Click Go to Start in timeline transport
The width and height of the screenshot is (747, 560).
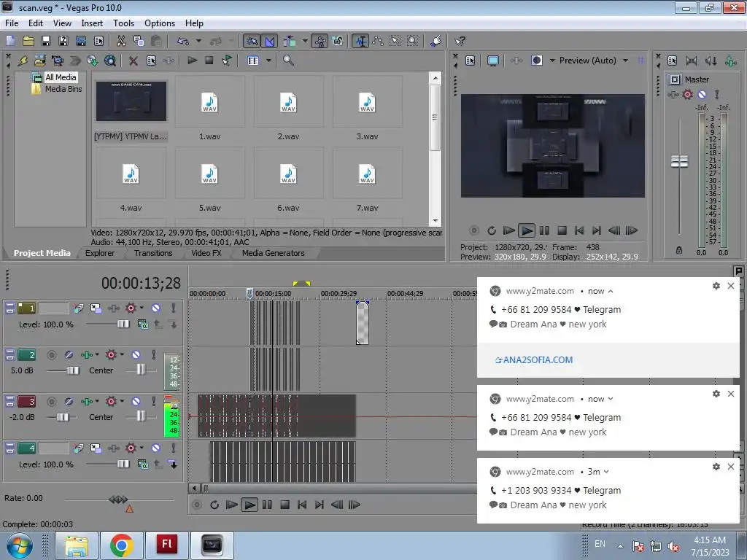(x=302, y=505)
